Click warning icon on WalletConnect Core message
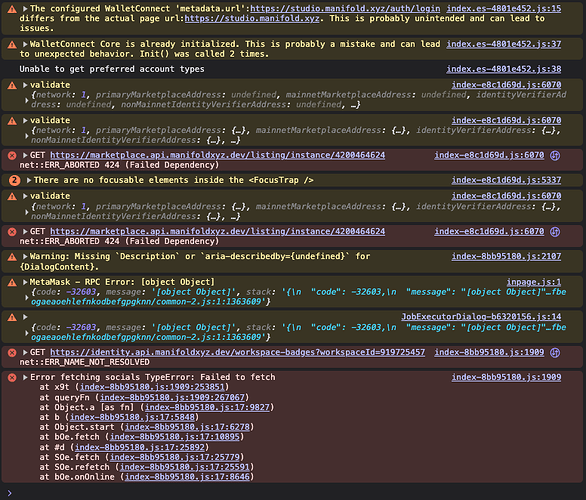 12,45
